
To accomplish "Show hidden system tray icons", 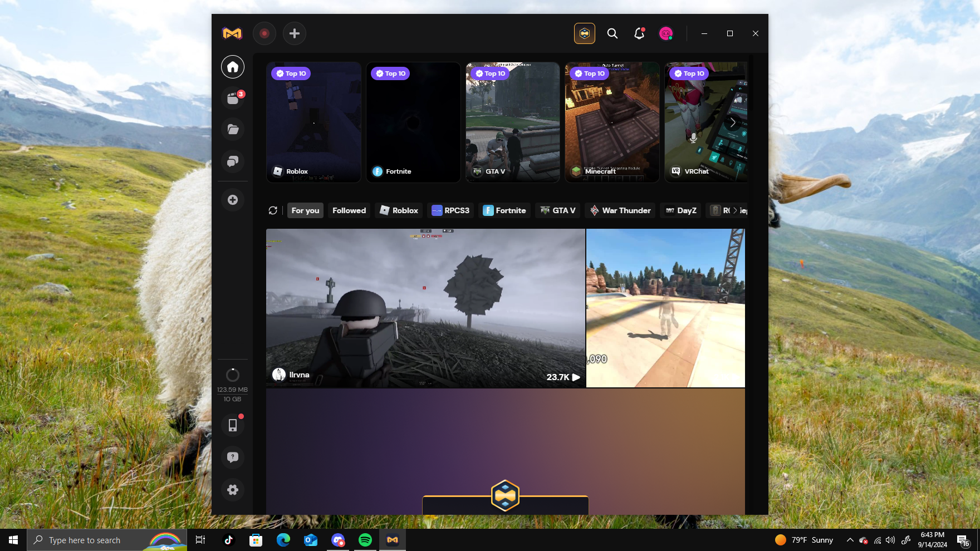I will 850,540.
